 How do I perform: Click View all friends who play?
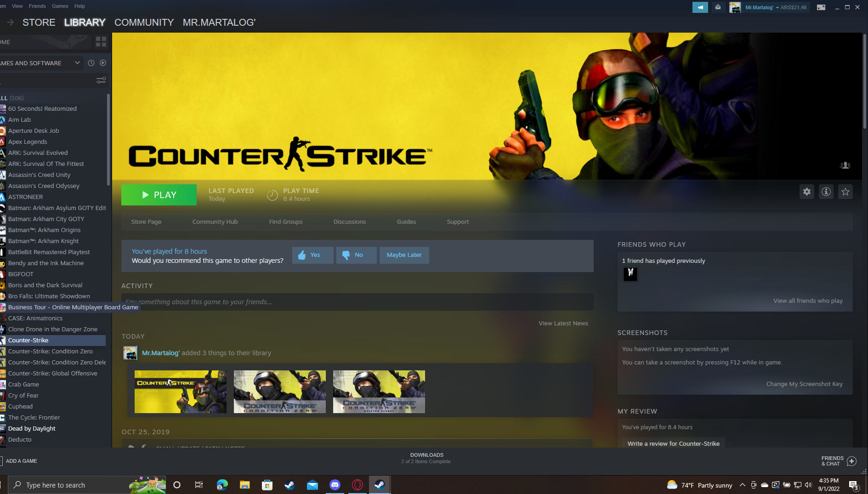tap(808, 301)
